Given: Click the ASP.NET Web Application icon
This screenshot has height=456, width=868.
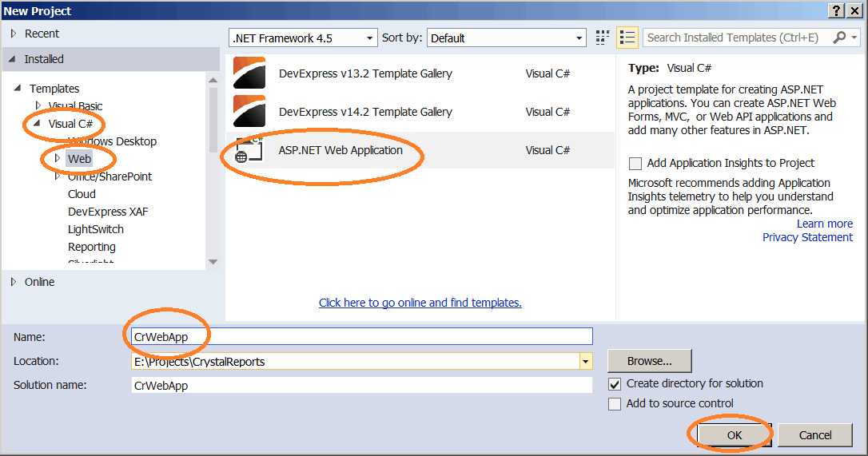Looking at the screenshot, I should 249,150.
